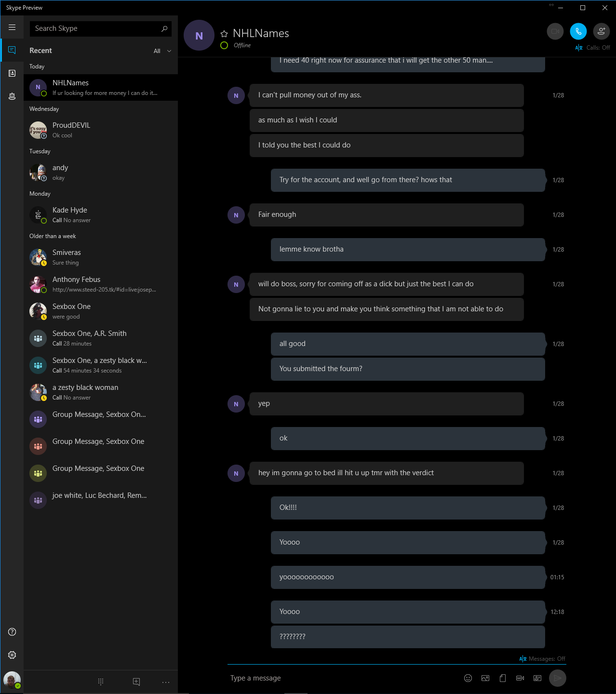This screenshot has width=616, height=694.
Task: Open Skype settings gear
Action: (12, 655)
